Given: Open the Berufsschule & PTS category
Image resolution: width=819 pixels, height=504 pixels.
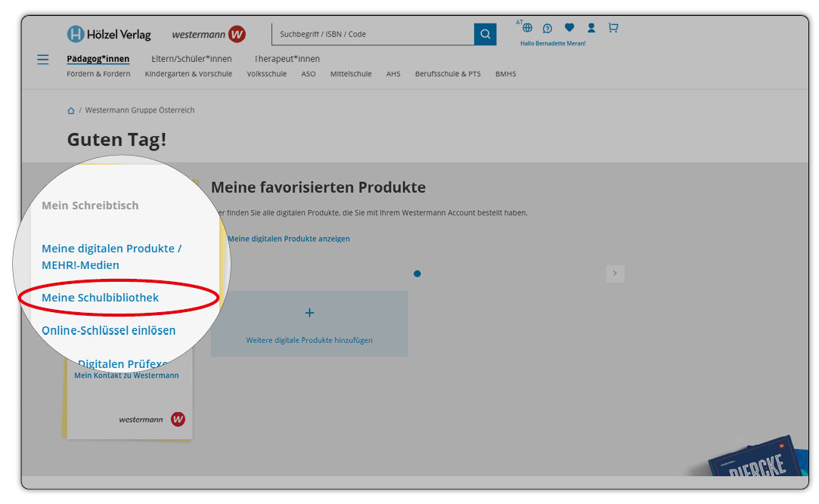Looking at the screenshot, I should tap(448, 74).
